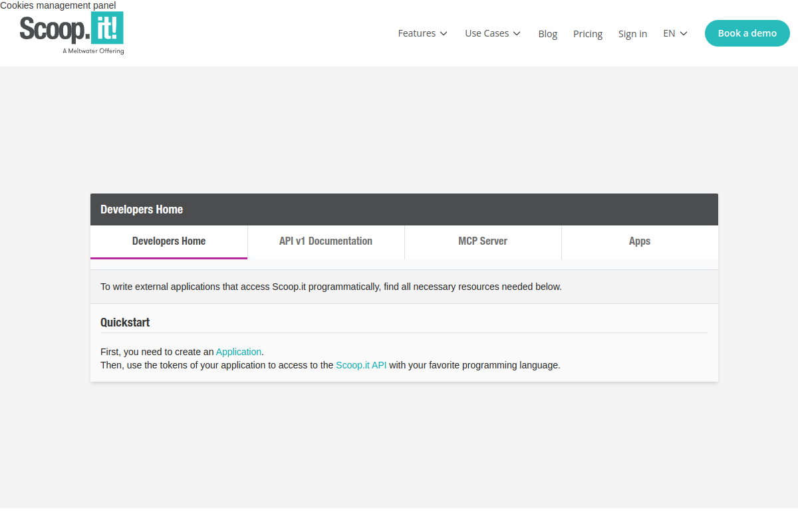Image resolution: width=798 pixels, height=532 pixels.
Task: Open the EN language selector
Action: (x=675, y=33)
